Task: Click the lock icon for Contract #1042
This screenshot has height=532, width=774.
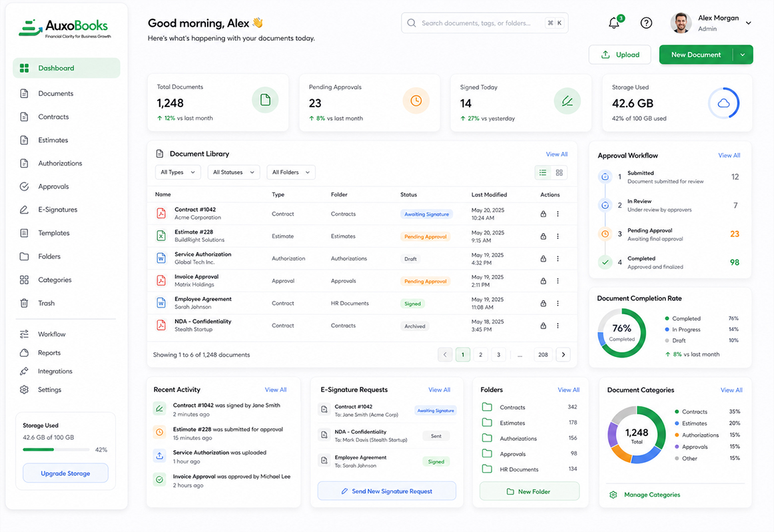Action: pos(543,214)
